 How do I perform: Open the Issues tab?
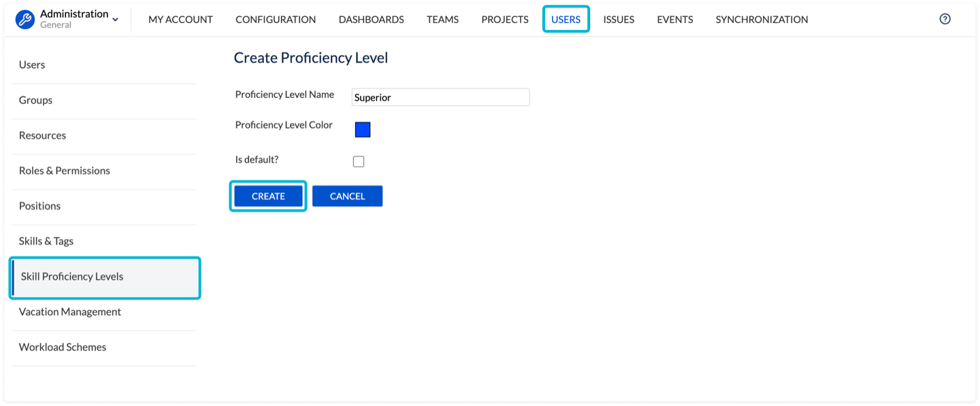[619, 20]
